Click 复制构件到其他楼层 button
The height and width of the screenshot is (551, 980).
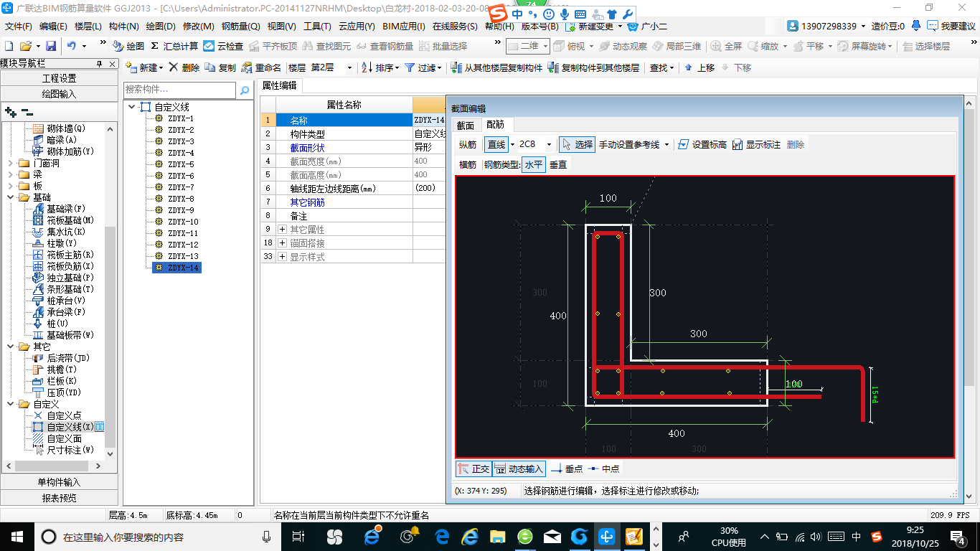[x=593, y=67]
